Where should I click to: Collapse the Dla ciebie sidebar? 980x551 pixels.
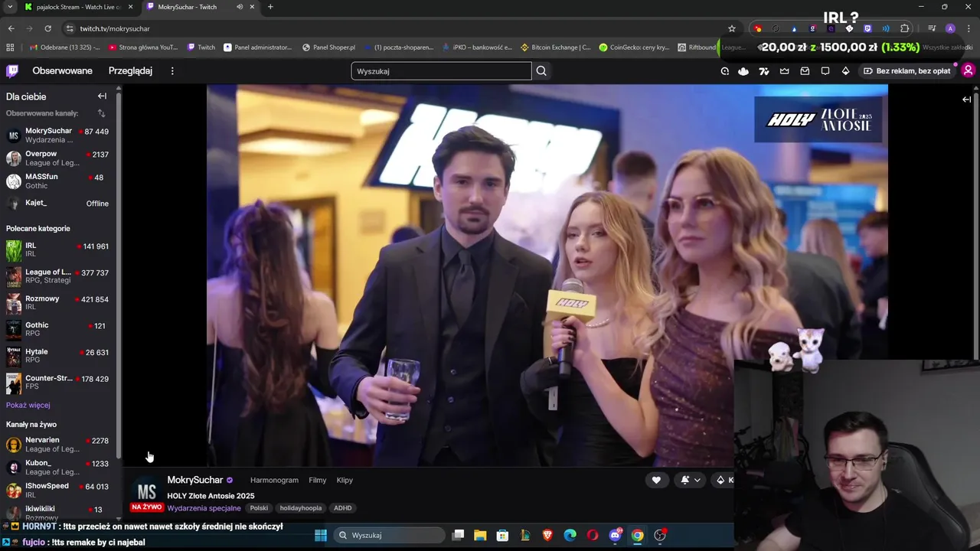pos(102,96)
